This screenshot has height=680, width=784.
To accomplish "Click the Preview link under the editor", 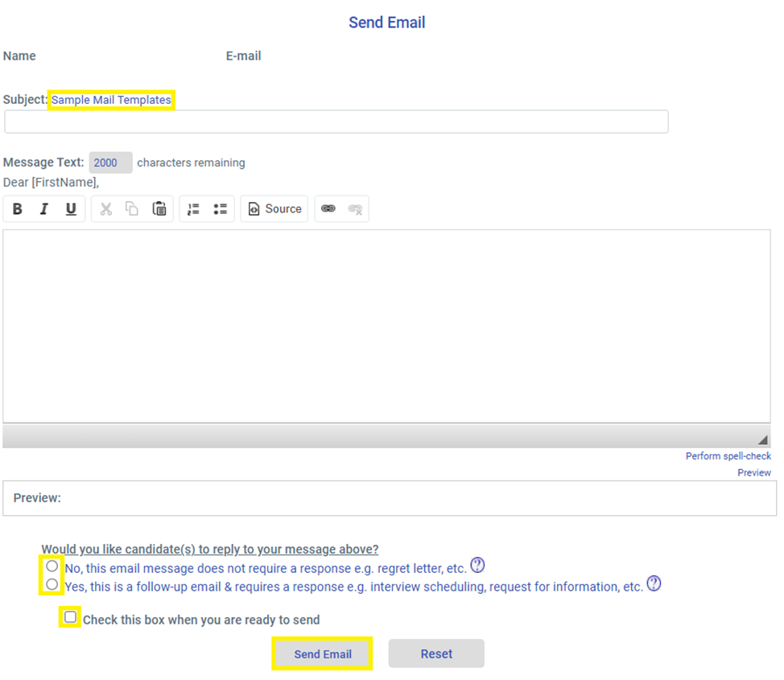I will [x=753, y=473].
